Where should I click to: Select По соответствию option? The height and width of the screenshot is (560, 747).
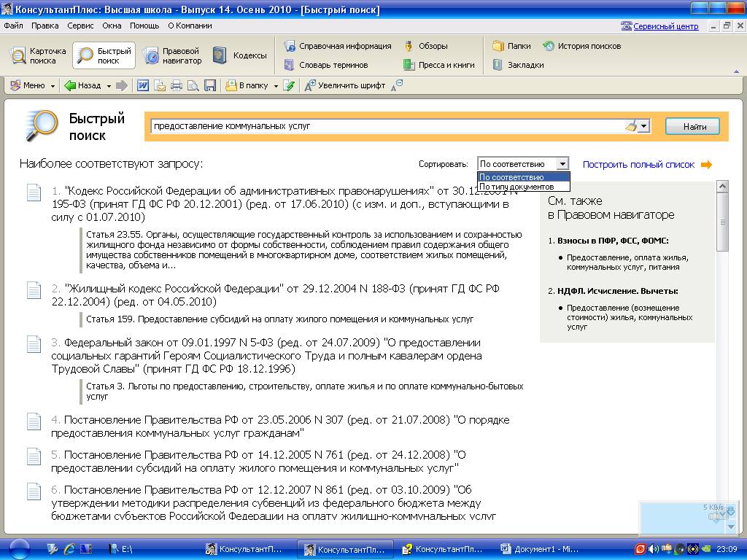524,177
